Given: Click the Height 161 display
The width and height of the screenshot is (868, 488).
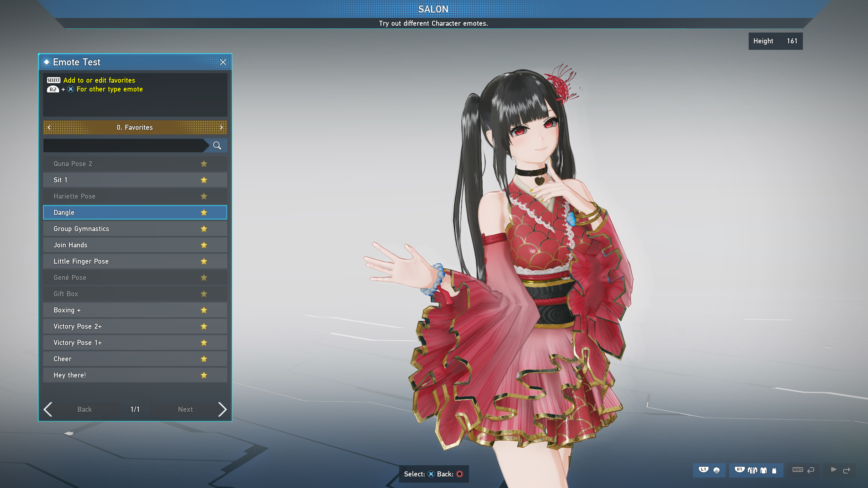Looking at the screenshot, I should 775,41.
